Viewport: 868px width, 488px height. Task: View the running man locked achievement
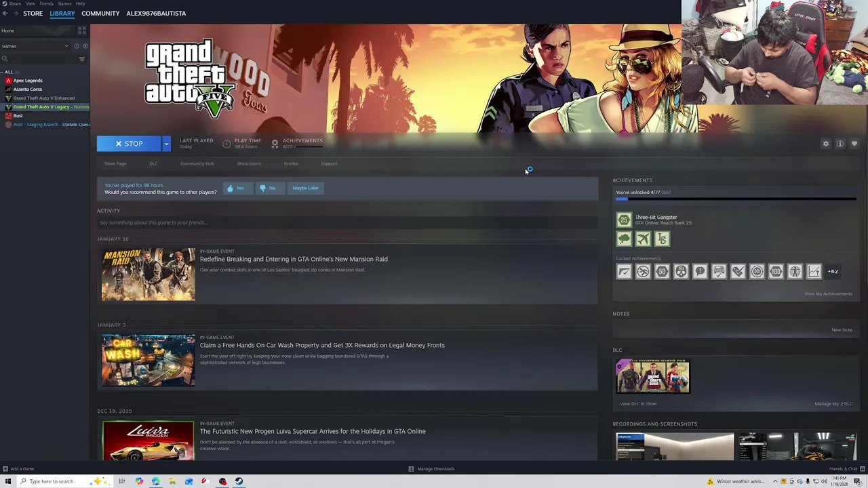pos(643,272)
